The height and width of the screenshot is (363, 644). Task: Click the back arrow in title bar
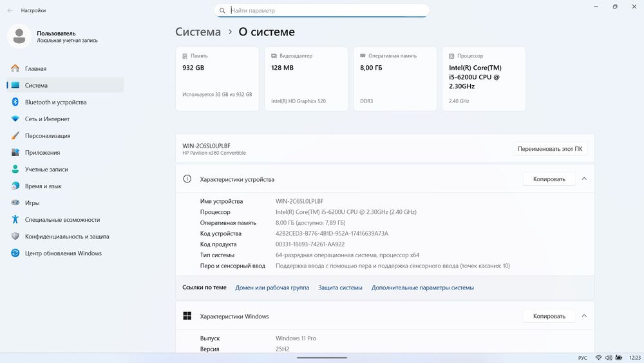(x=10, y=10)
